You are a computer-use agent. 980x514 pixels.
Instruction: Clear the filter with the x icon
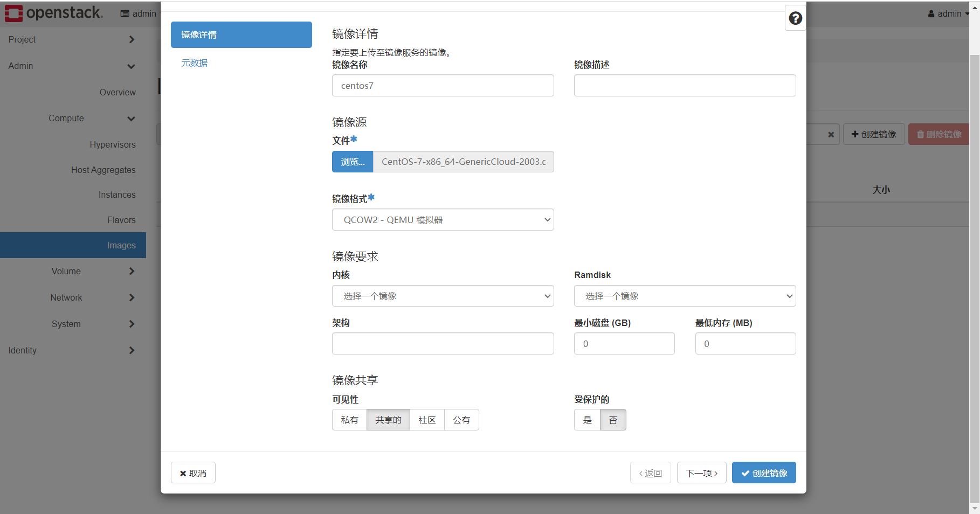[831, 135]
